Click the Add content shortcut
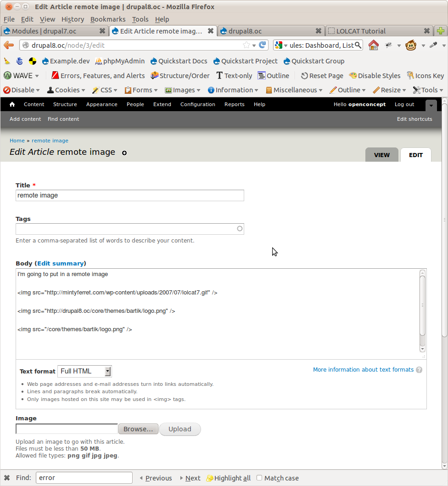Screen dimensions: 448x486 (x=25, y=119)
